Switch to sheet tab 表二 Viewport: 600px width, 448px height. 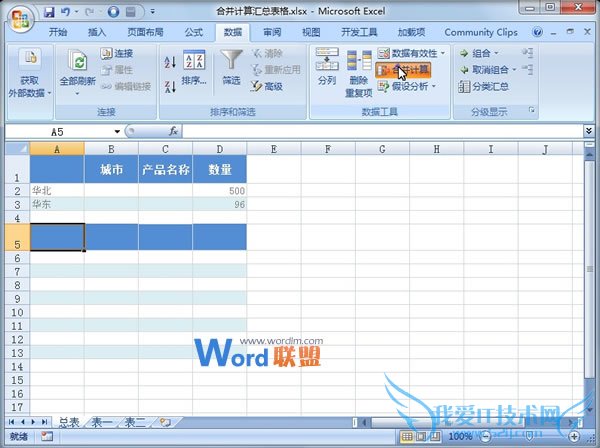[135, 422]
